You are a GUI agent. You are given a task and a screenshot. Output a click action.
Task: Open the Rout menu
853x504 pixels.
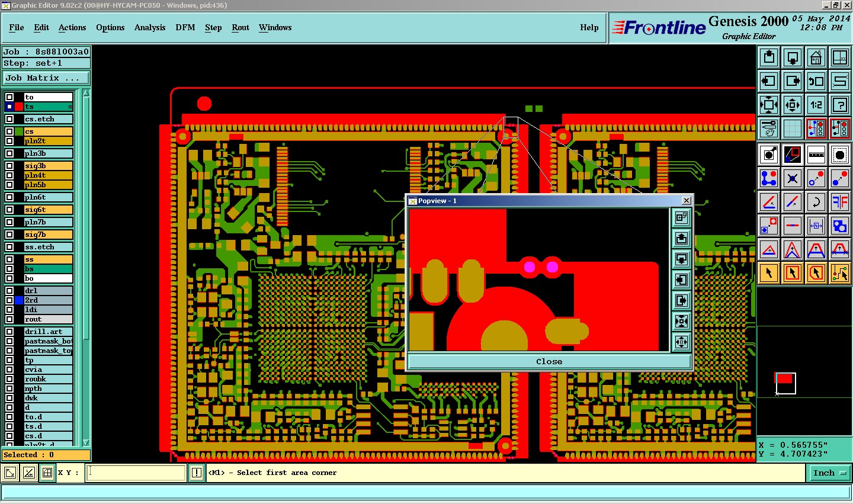click(240, 27)
